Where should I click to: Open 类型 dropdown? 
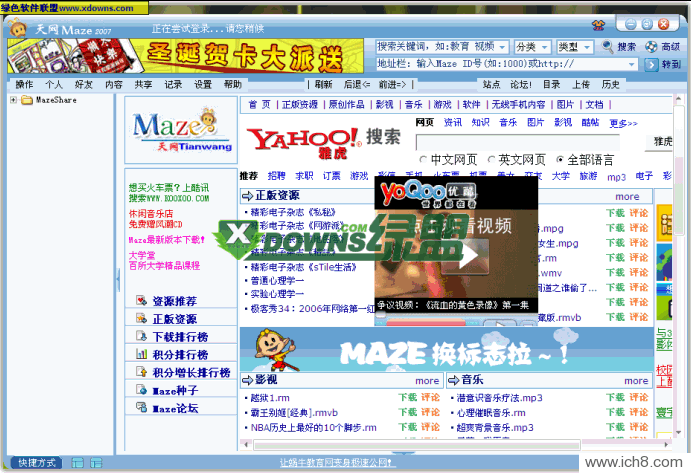pyautogui.click(x=587, y=47)
